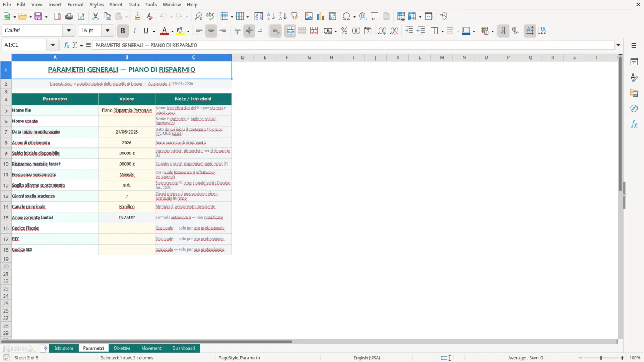Click the yellow Background Color swatch
This screenshot has width=644, height=362.
click(180, 31)
